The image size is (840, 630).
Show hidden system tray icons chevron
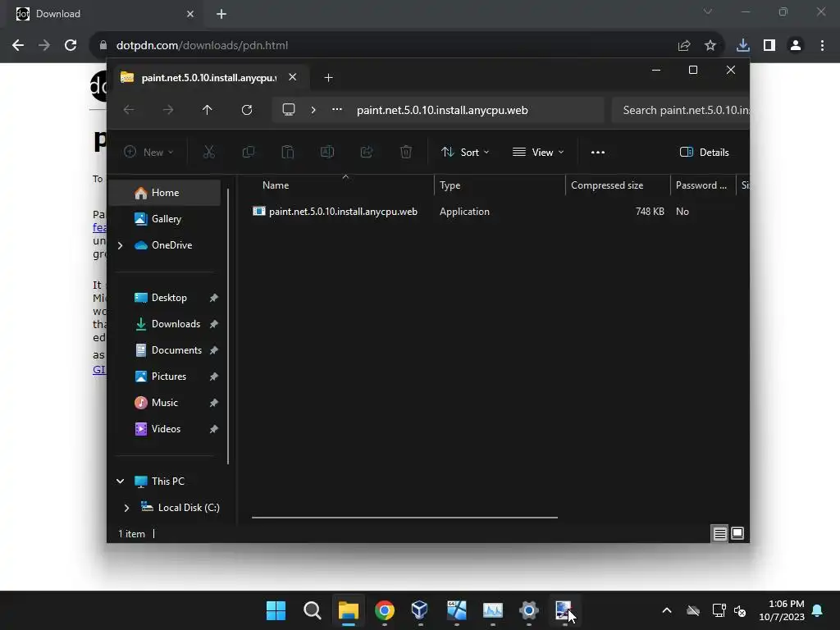click(666, 610)
